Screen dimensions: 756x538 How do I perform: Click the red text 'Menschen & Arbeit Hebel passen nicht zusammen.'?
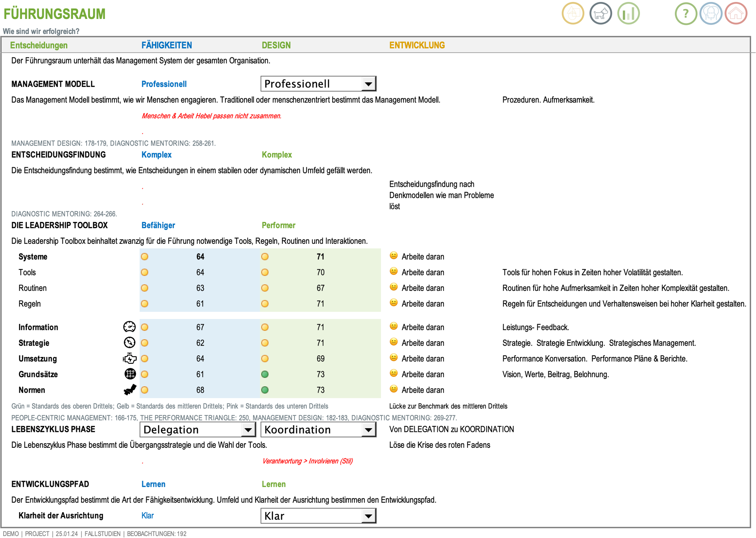(x=211, y=116)
